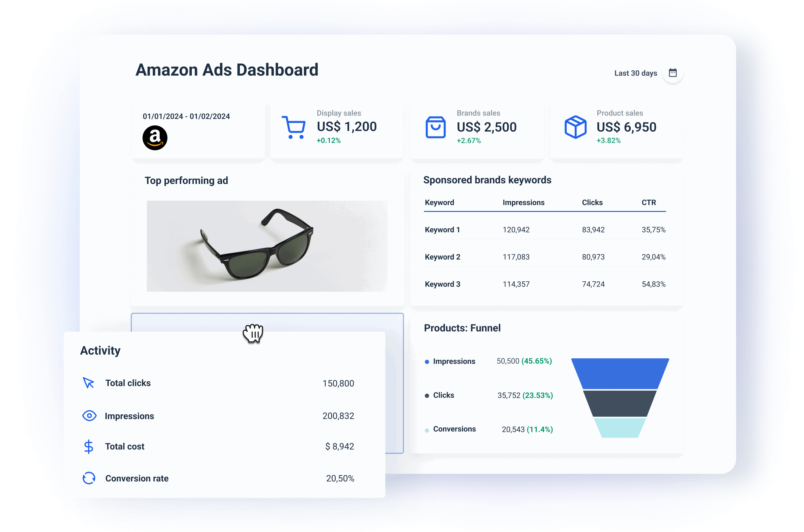Select the CTR column header

649,202
